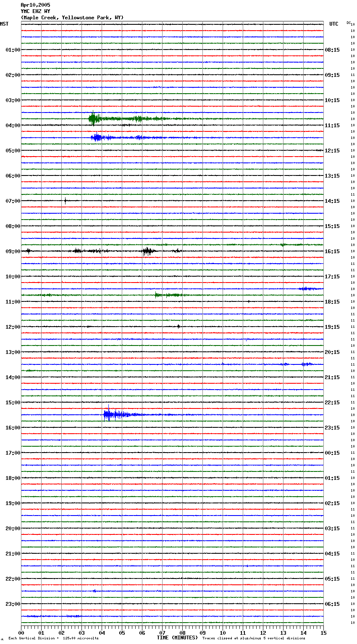The height and width of the screenshot is (644, 357).
Task: Click the 11:15 UTC time label
Action: click(x=332, y=126)
